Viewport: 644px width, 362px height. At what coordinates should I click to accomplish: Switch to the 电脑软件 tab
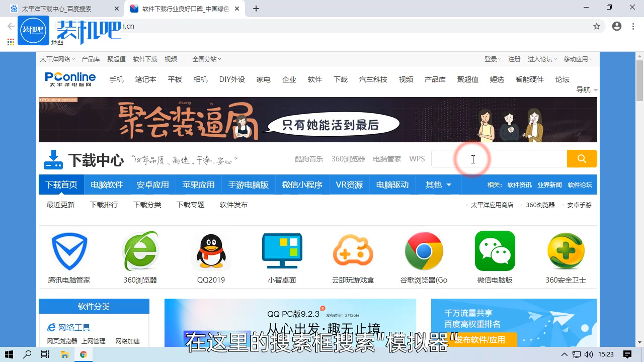107,185
